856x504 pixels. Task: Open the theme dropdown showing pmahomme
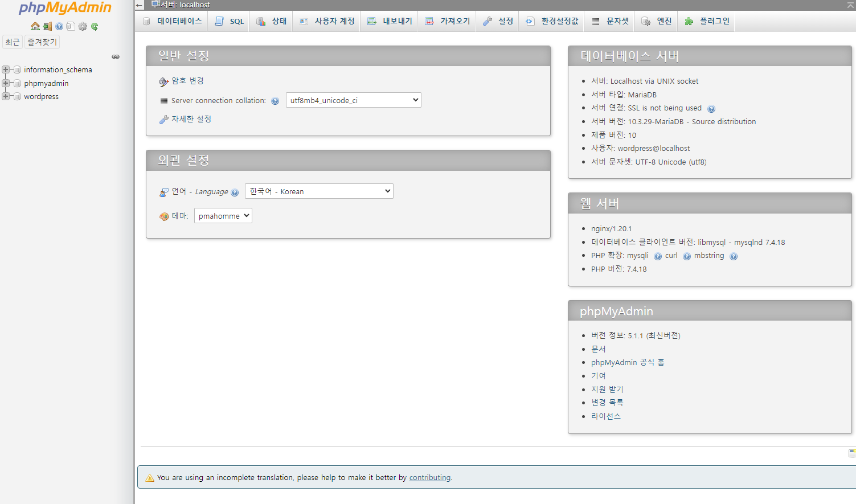point(223,216)
